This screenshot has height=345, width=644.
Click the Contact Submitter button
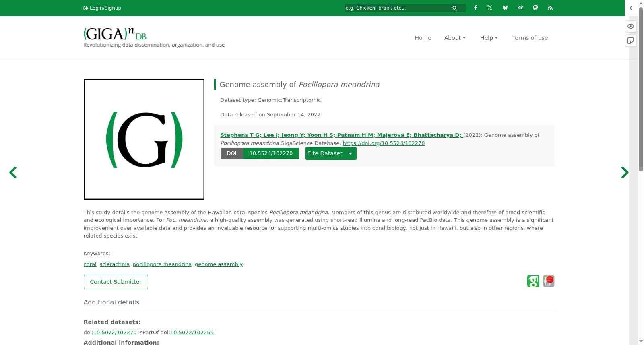pos(116,282)
